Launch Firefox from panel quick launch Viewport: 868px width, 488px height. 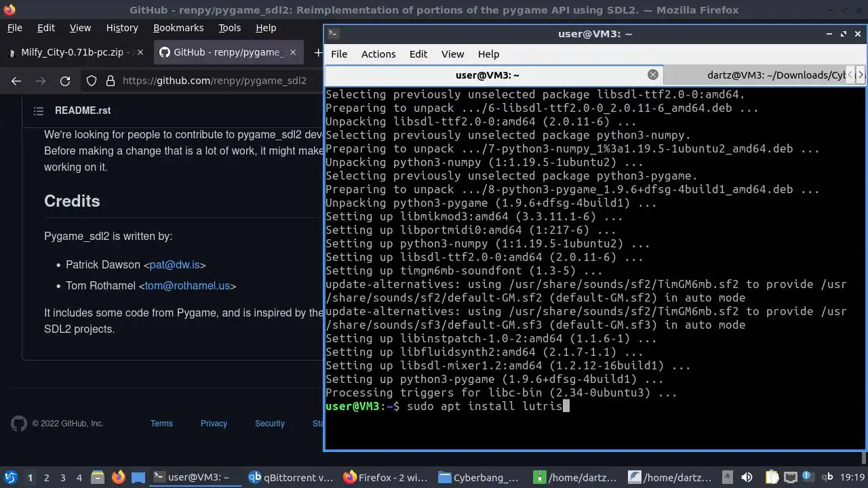pos(118,477)
